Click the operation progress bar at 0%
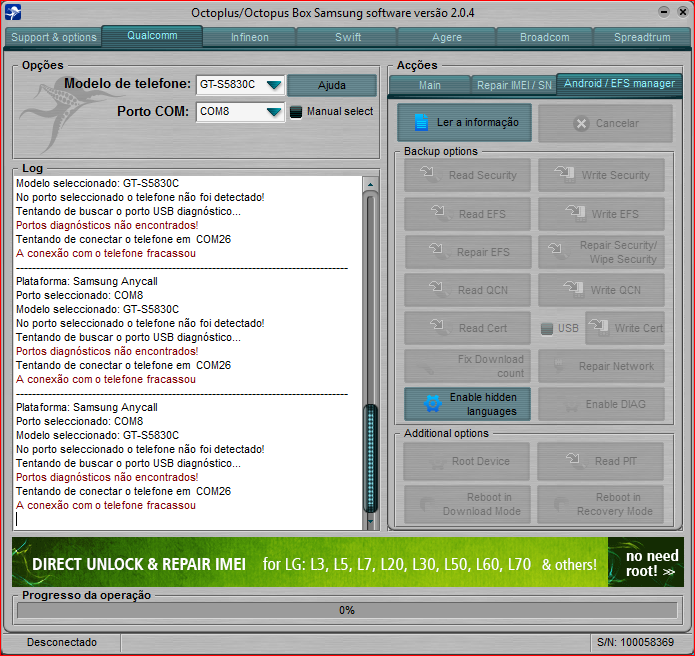 coord(347,610)
